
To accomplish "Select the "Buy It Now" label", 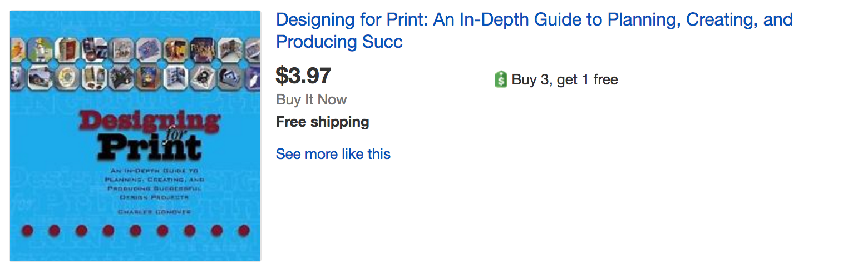I will (x=311, y=100).
